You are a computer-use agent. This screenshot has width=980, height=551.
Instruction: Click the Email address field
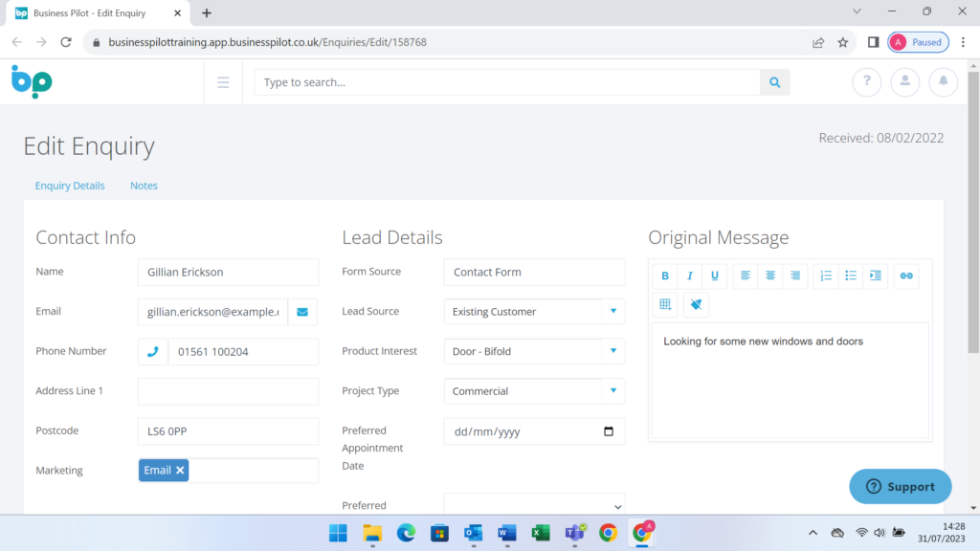coord(213,312)
